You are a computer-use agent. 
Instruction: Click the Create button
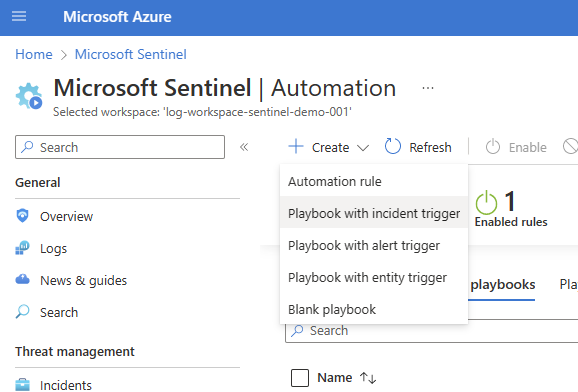pyautogui.click(x=329, y=148)
